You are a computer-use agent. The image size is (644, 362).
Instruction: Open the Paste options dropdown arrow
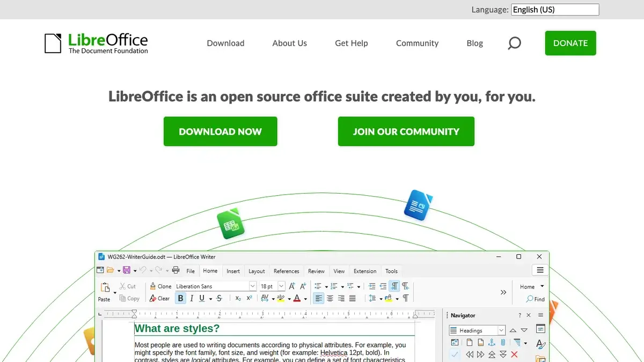115,293
